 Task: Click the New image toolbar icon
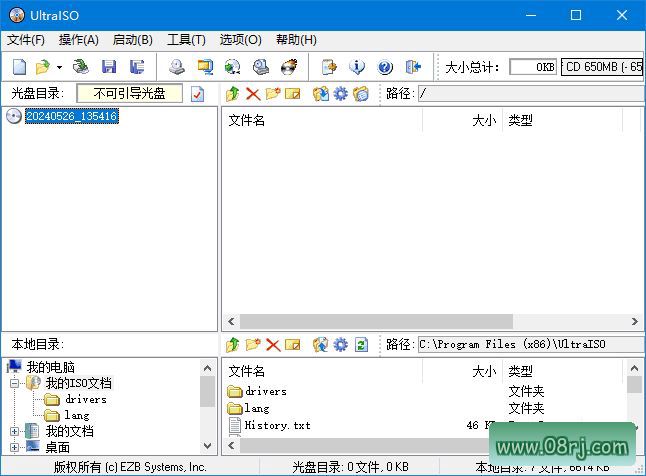(x=19, y=67)
